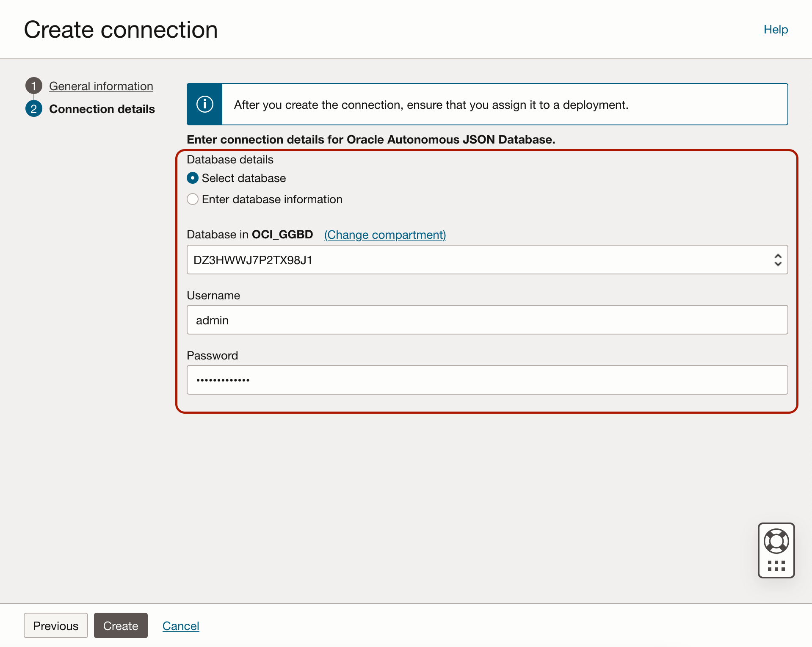Open the DZ3HWWJ7P2TX98J1 database dropdown

click(x=478, y=260)
